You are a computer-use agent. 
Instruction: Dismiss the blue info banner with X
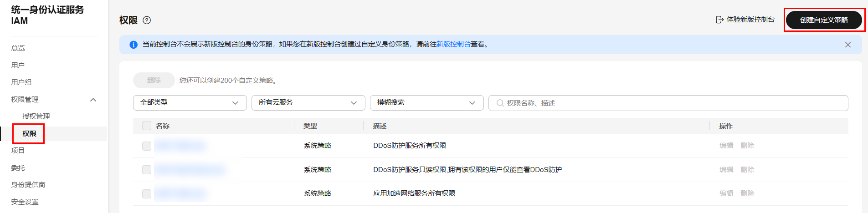(848, 45)
